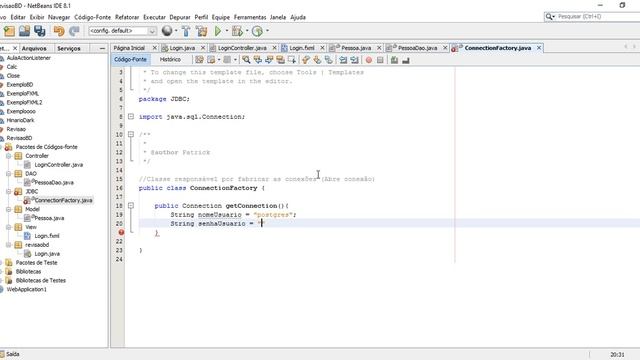Click the Save All icon
The width and height of the screenshot is (640, 360).
click(40, 31)
